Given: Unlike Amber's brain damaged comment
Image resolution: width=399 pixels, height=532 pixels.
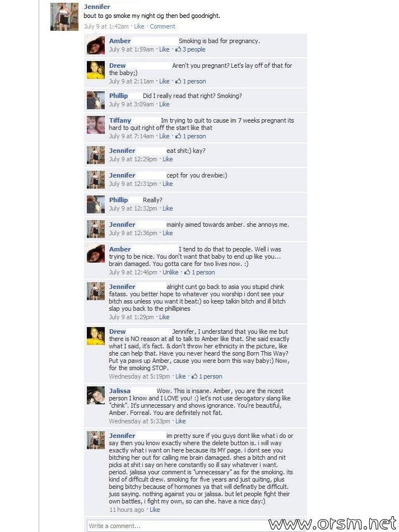Looking at the screenshot, I should click(x=170, y=272).
